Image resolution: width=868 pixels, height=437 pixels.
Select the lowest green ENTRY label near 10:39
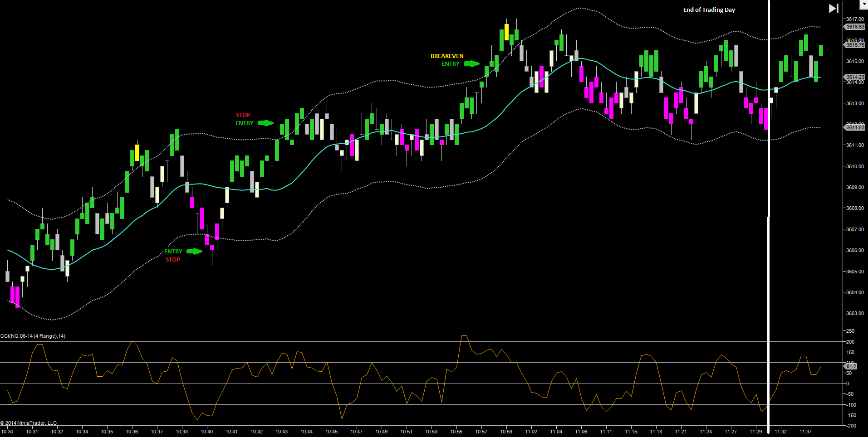(x=173, y=252)
